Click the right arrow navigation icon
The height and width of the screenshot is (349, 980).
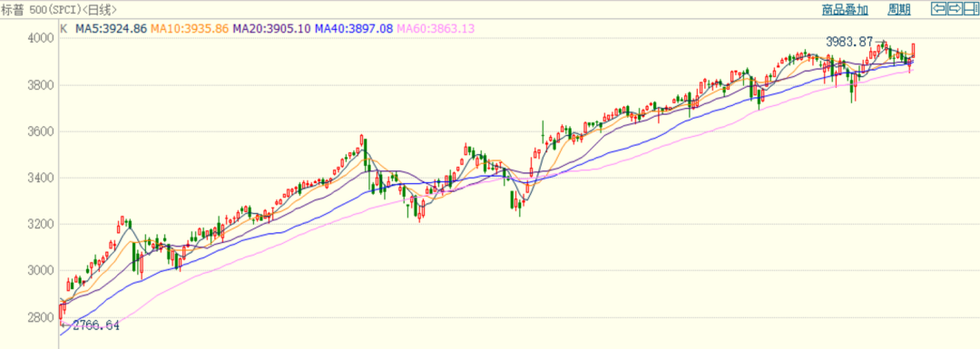(955, 9)
